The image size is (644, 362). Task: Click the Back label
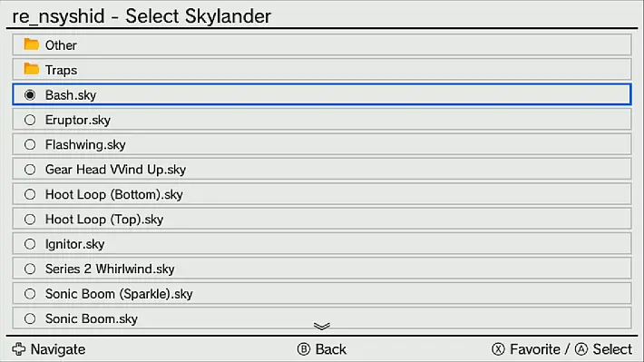point(331,349)
